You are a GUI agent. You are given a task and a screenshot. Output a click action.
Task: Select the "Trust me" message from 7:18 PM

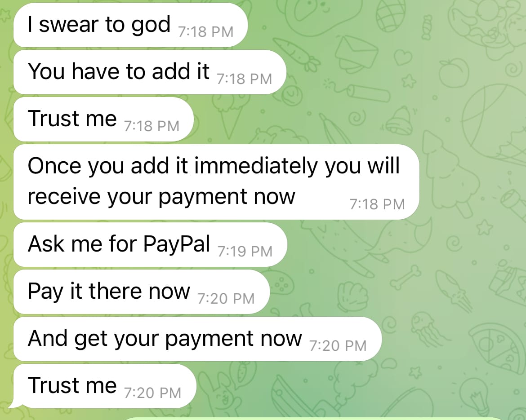(x=104, y=119)
